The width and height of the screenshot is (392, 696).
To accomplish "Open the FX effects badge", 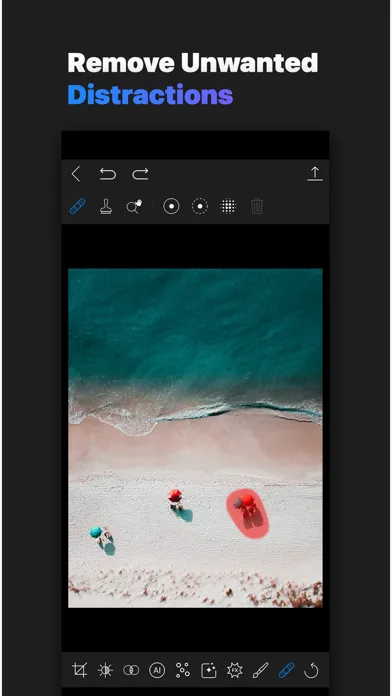I will (x=234, y=670).
